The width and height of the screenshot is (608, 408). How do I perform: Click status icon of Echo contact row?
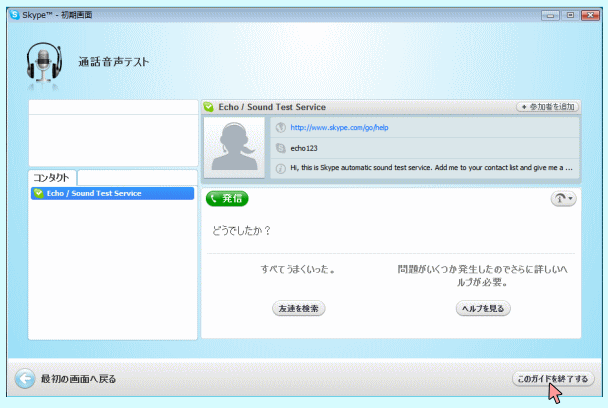38,193
